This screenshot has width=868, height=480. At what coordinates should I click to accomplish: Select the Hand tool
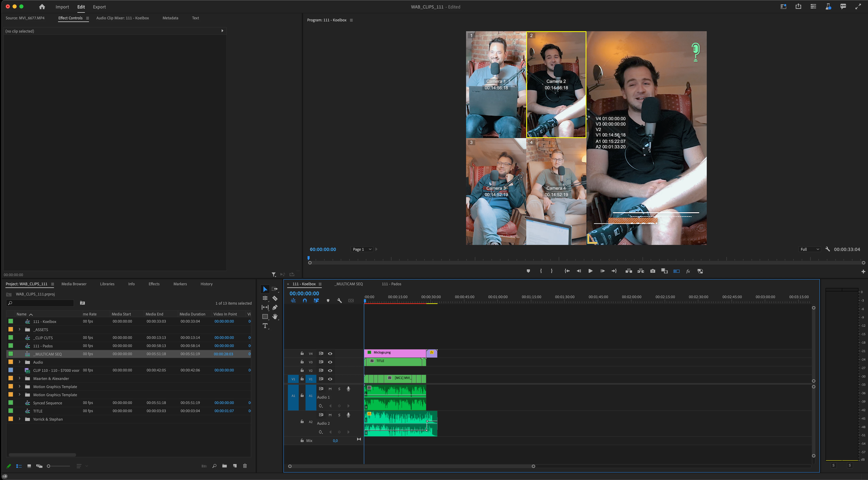click(x=275, y=316)
